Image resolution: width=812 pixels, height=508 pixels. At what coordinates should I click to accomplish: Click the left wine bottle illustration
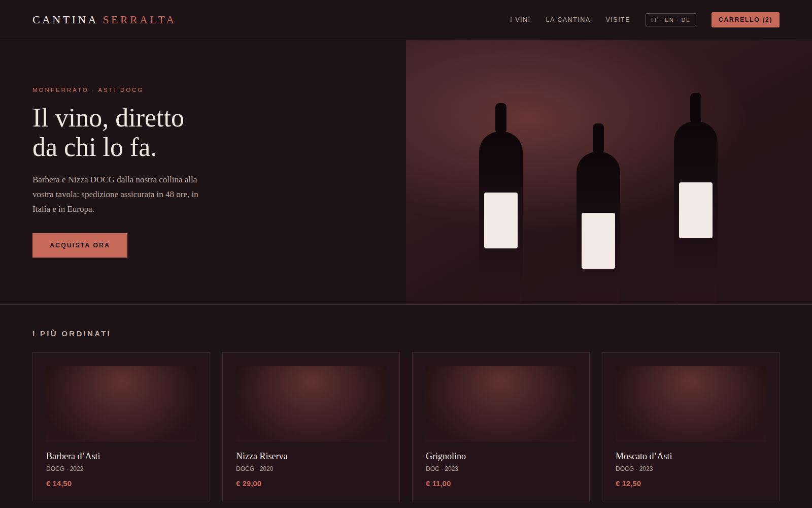(501, 203)
